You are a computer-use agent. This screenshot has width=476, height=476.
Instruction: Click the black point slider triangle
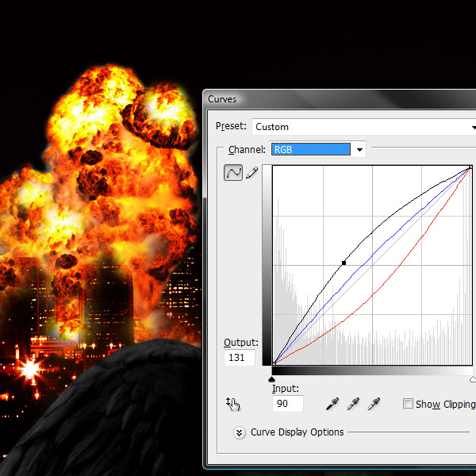coord(271,379)
